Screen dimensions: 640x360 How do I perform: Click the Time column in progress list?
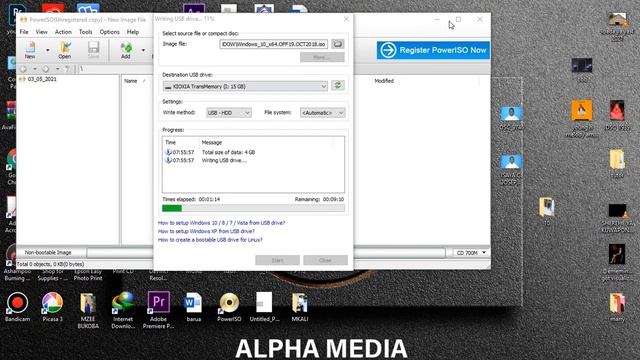pyautogui.click(x=171, y=142)
